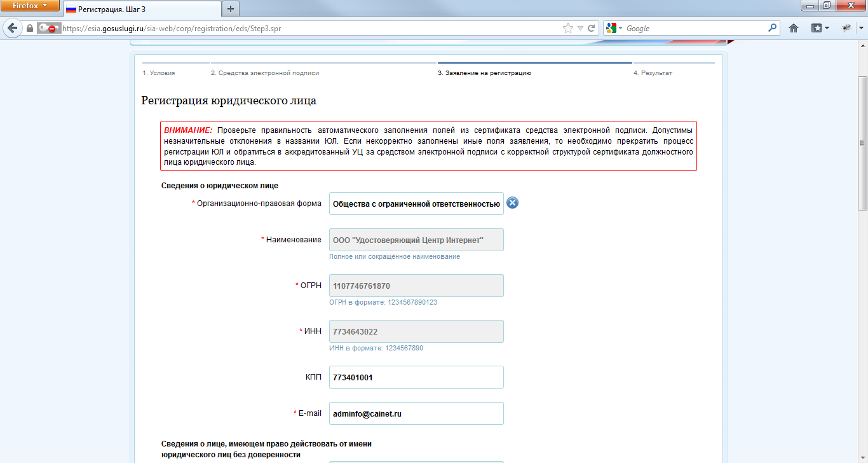The height and width of the screenshot is (463, 868).
Task: Click the padlock site security icon
Action: tap(29, 29)
